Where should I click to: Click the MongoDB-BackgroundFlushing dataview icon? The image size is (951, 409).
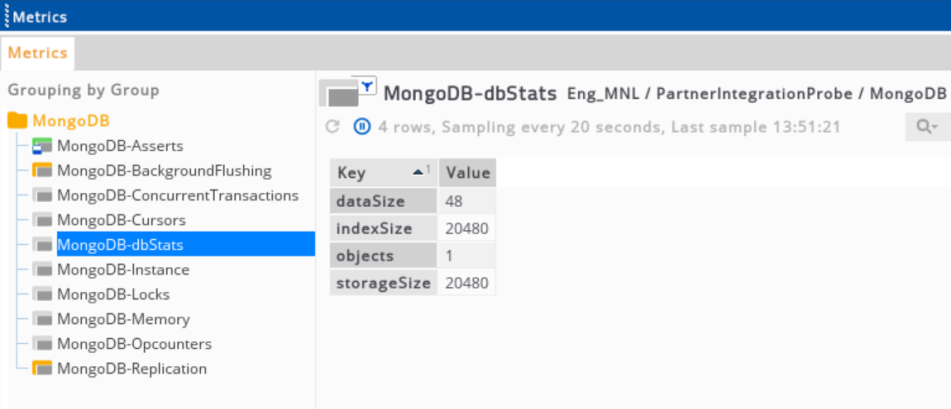[42, 171]
